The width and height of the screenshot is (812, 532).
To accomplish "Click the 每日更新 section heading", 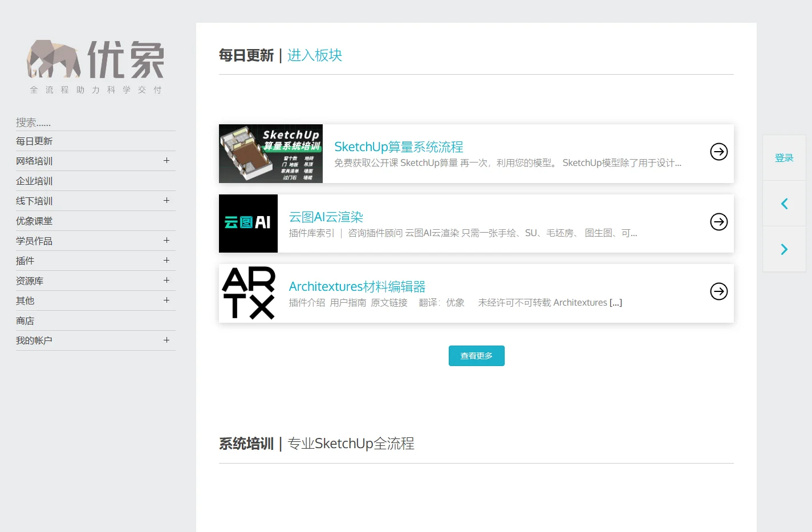I will tap(246, 55).
